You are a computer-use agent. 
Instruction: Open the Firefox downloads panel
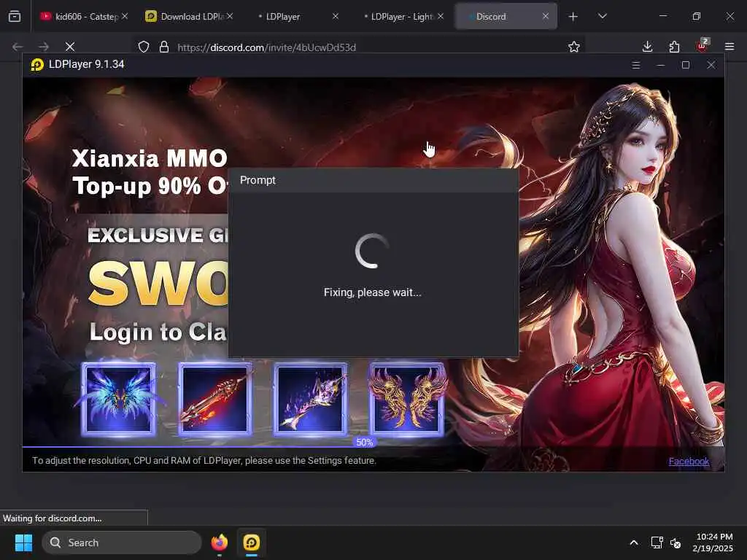pos(647,47)
